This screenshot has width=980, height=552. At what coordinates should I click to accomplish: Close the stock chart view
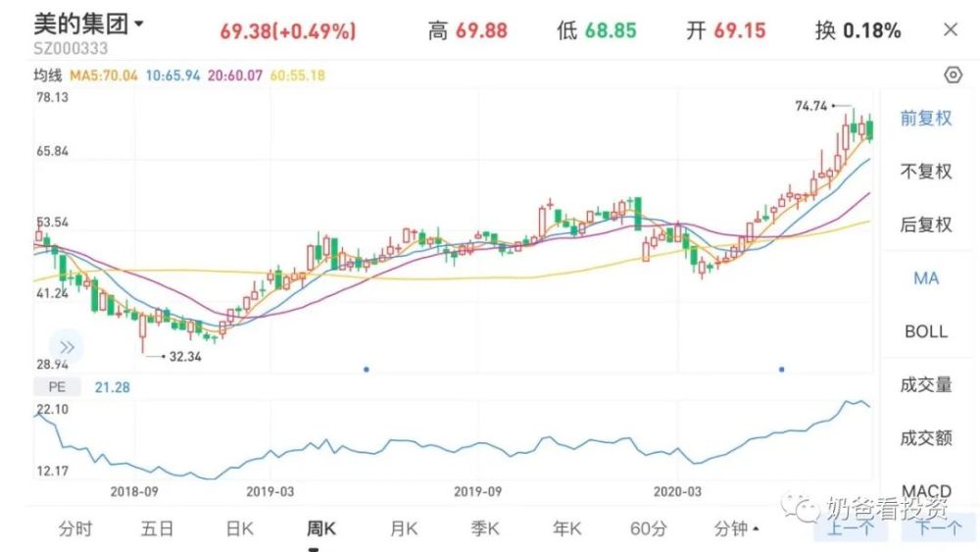(951, 30)
